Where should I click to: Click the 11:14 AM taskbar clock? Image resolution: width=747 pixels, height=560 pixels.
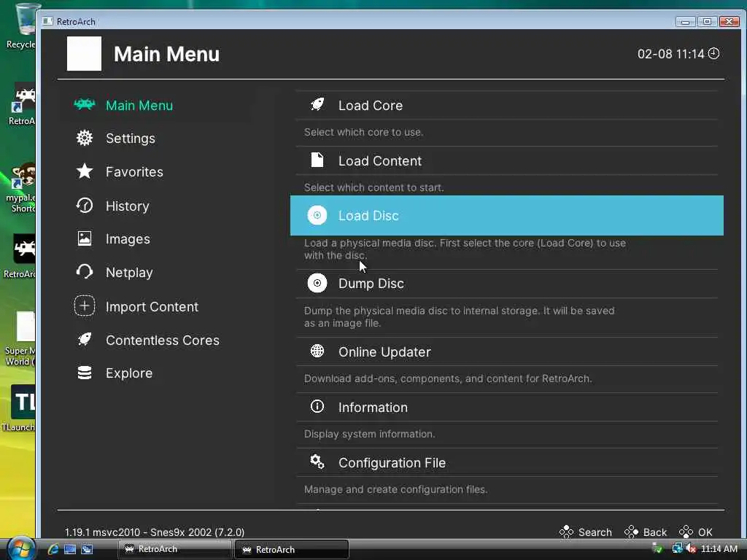(719, 548)
